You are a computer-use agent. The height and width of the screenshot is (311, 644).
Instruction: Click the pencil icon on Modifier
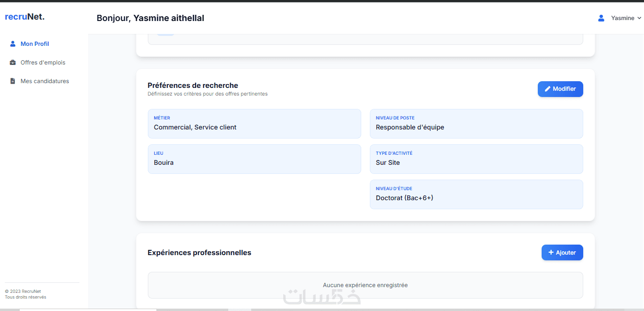pos(548,89)
